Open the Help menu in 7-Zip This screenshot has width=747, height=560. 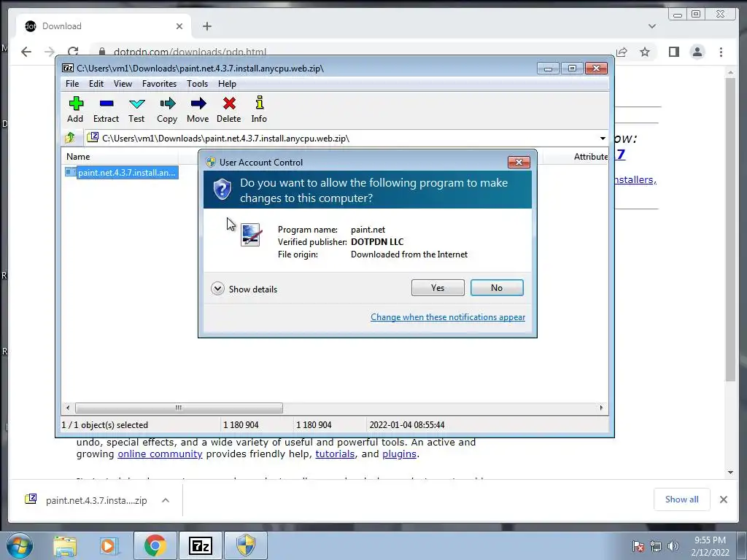click(228, 84)
